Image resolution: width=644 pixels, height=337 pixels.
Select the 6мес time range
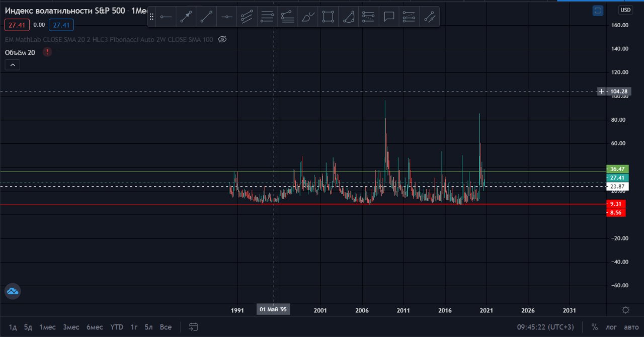(x=95, y=327)
